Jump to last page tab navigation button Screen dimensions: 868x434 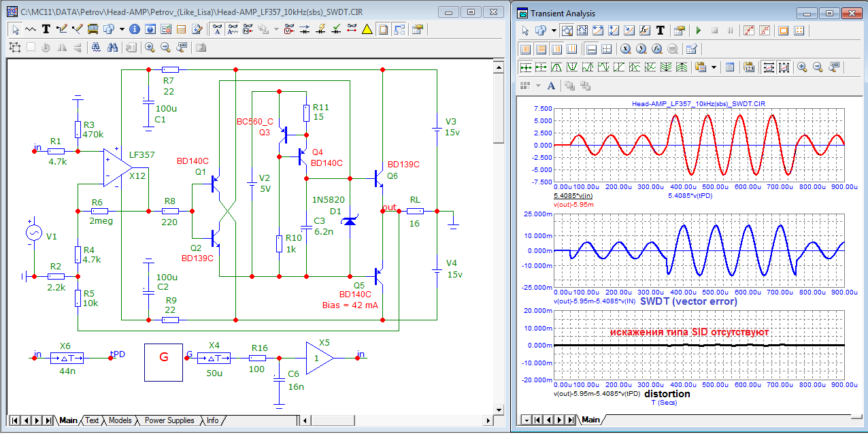pyautogui.click(x=48, y=420)
